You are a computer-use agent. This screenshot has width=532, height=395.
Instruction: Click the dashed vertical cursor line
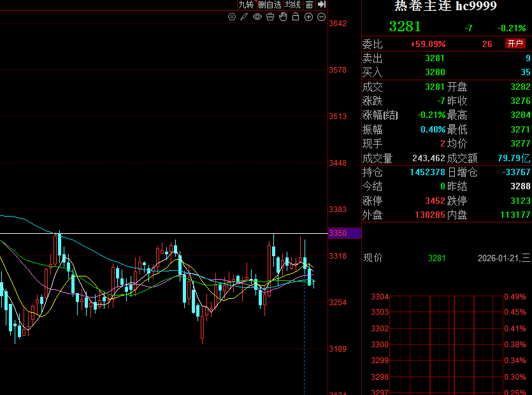[305, 340]
